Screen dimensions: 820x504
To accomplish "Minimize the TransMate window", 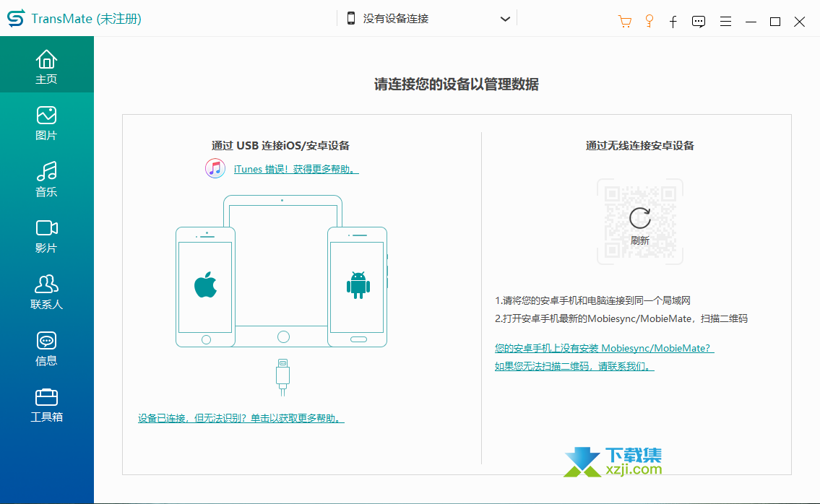I will point(751,22).
